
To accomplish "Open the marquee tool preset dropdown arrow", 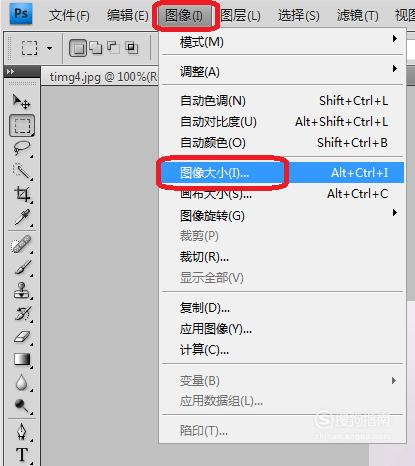I will tap(50, 48).
